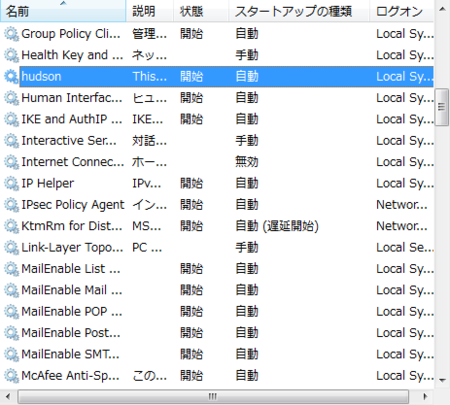Select the Group Policy Cli... service name
The width and height of the screenshot is (450, 405).
point(71,34)
